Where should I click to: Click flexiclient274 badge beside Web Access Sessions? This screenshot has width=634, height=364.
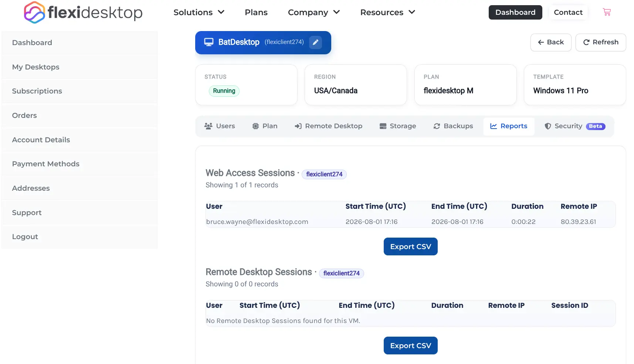click(x=324, y=174)
